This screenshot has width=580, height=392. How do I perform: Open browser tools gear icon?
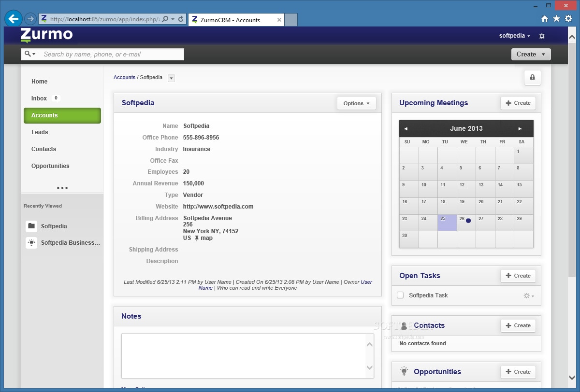568,19
